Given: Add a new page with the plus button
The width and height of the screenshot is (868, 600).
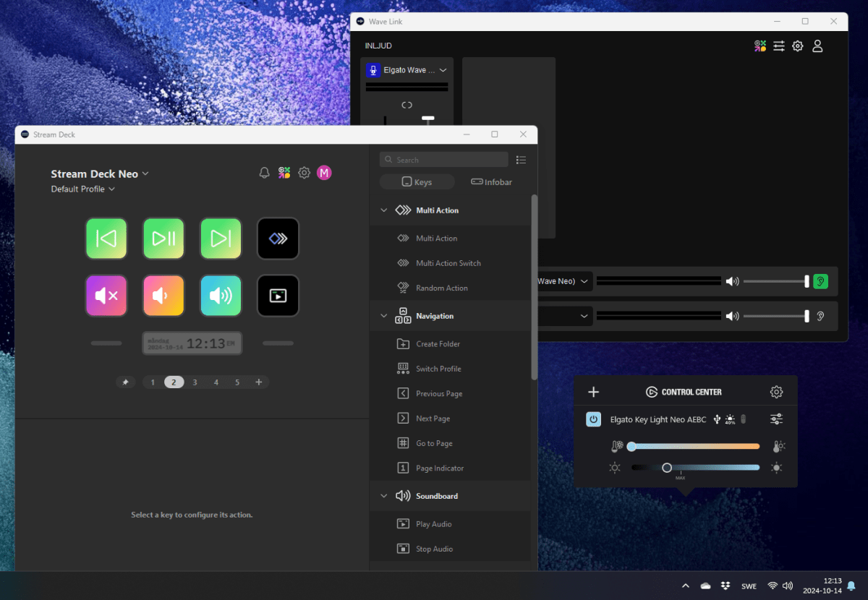Looking at the screenshot, I should (x=259, y=382).
